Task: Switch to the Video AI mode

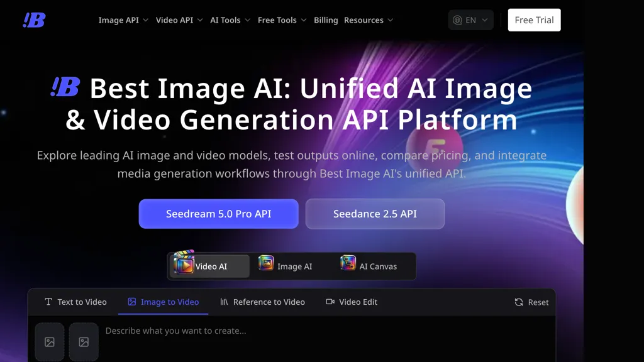Action: [209, 266]
